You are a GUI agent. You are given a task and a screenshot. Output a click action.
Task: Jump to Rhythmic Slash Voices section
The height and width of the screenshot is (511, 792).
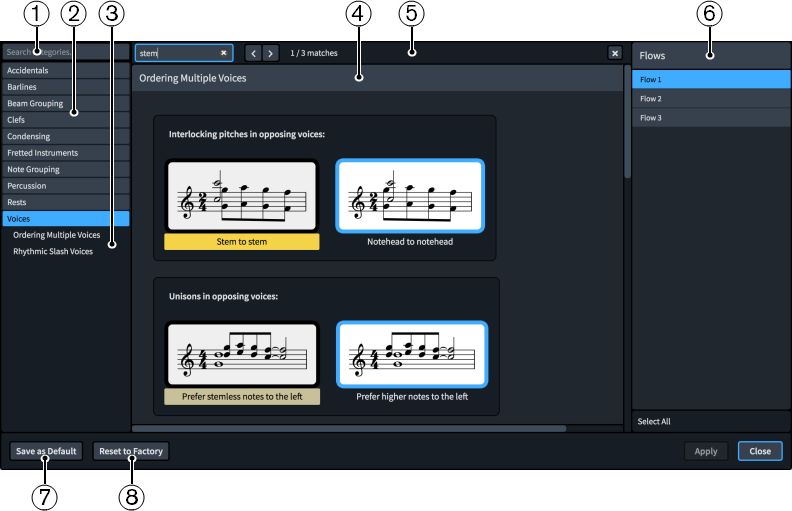pyautogui.click(x=53, y=251)
